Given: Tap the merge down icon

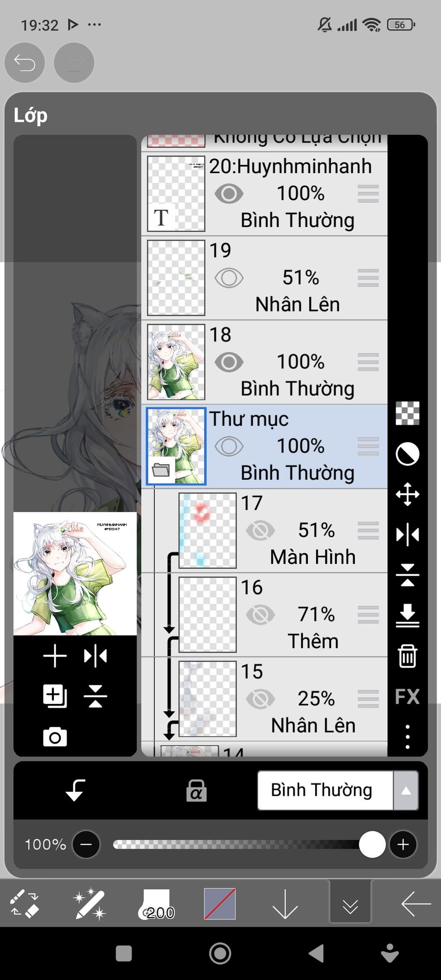Looking at the screenshot, I should (x=407, y=615).
